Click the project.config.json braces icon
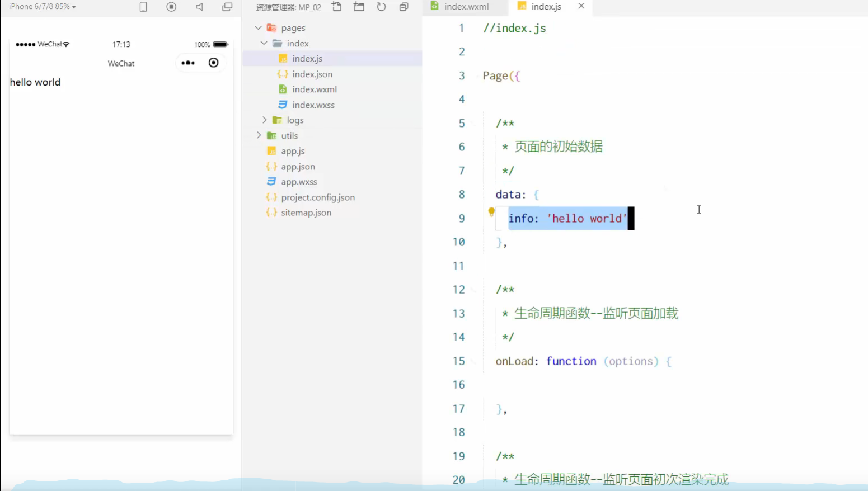Screen dimensions: 868x491 coord(271,197)
